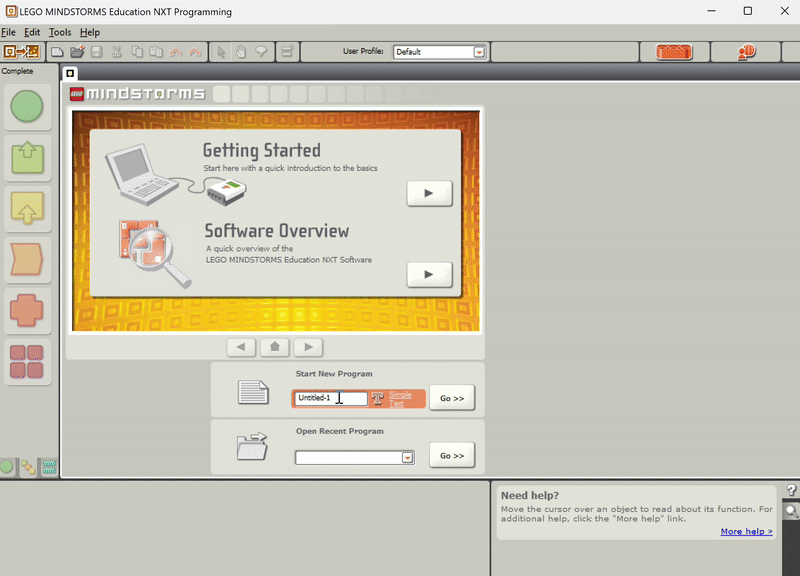This screenshot has height=576, width=800.
Task: Open the Edit menu
Action: coord(32,32)
